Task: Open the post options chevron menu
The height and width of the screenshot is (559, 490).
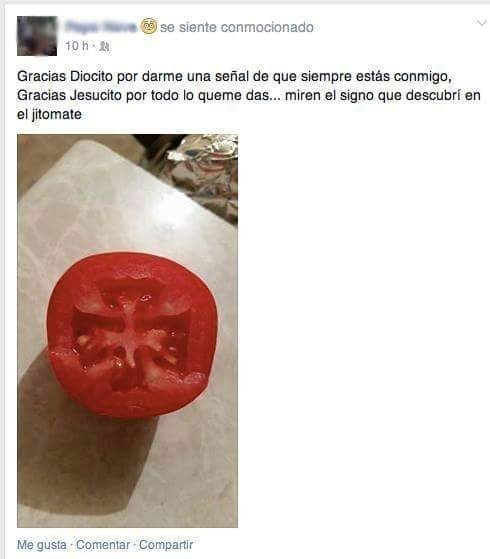Action: coord(481,24)
